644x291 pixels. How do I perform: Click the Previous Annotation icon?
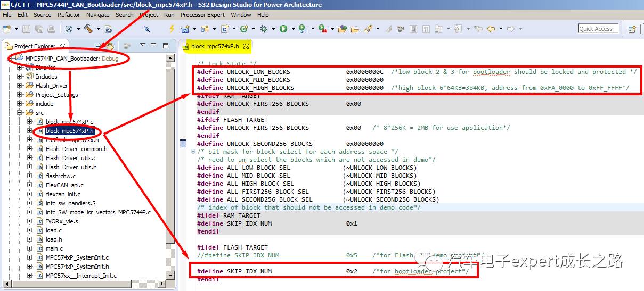click(x=458, y=29)
